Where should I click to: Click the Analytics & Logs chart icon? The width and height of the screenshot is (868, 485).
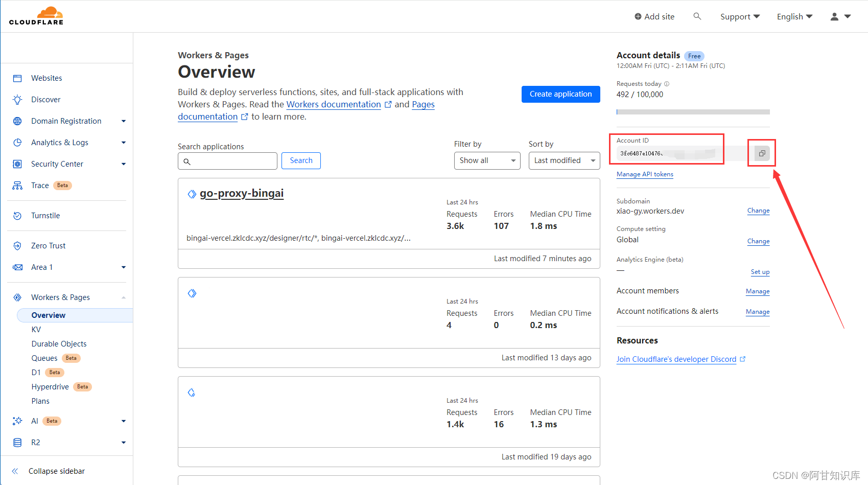(x=17, y=143)
